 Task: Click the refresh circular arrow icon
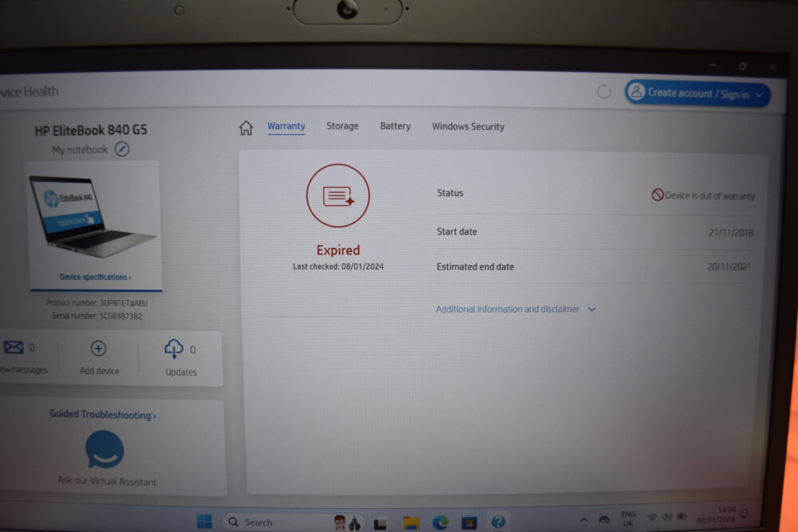click(x=603, y=92)
